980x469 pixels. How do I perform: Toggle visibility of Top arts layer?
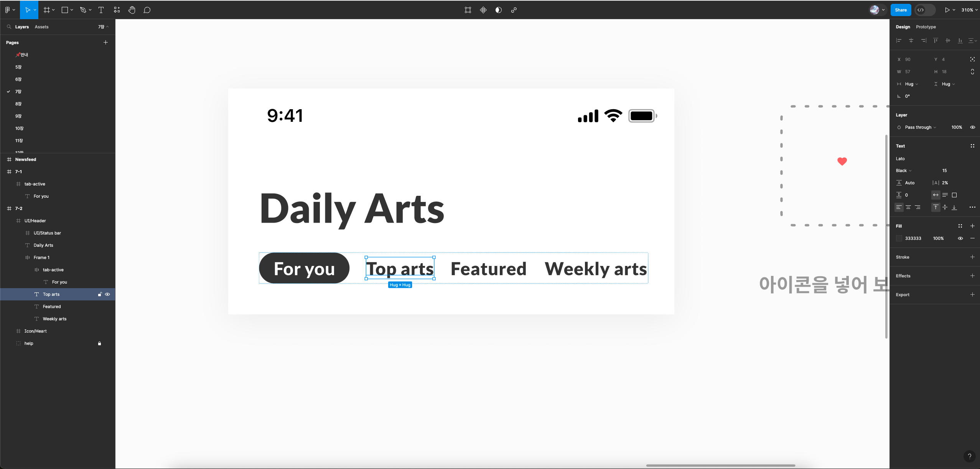coord(107,294)
